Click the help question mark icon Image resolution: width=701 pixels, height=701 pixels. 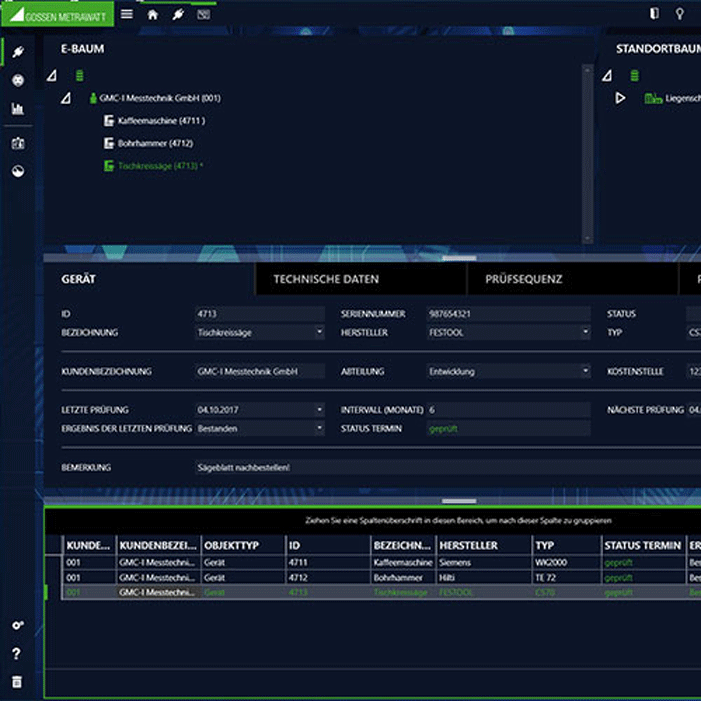[x=17, y=654]
